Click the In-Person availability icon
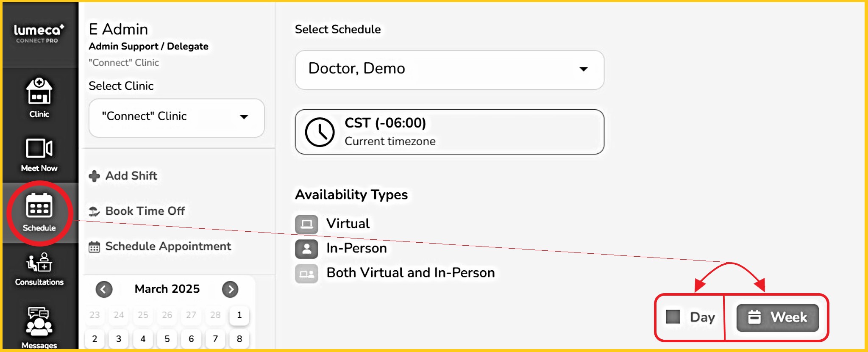Image resolution: width=868 pixels, height=352 pixels. pyautogui.click(x=306, y=249)
